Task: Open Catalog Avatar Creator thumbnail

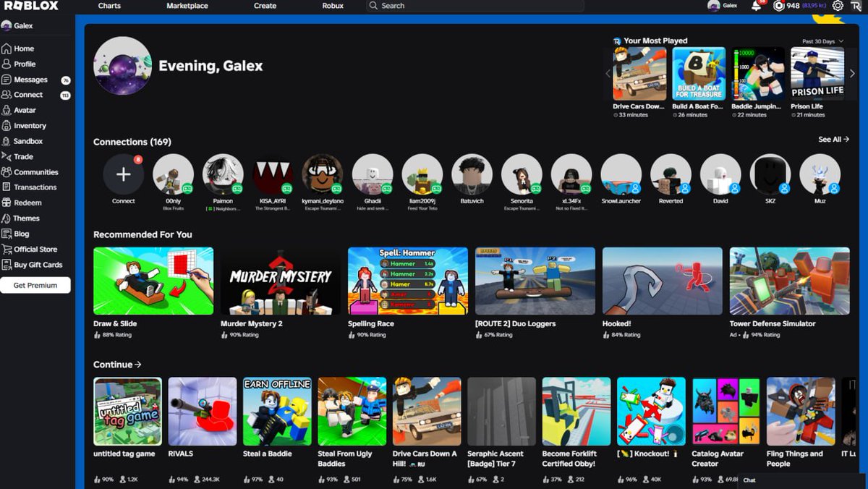Action: pyautogui.click(x=726, y=411)
